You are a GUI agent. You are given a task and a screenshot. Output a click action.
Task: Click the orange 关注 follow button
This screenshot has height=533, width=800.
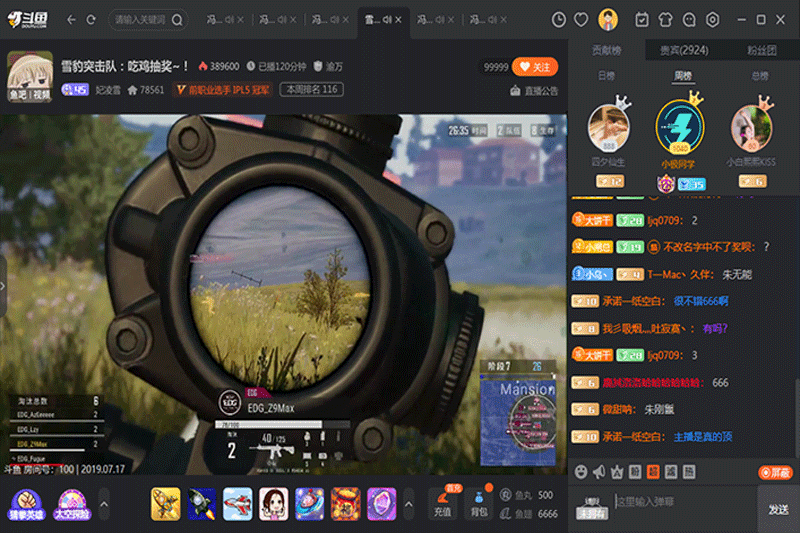[535, 67]
